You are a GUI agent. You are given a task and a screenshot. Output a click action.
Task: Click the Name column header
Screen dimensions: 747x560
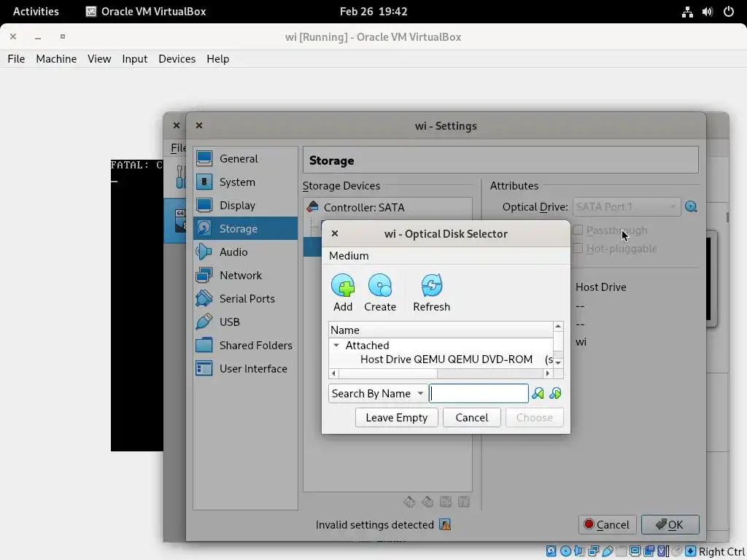point(441,330)
